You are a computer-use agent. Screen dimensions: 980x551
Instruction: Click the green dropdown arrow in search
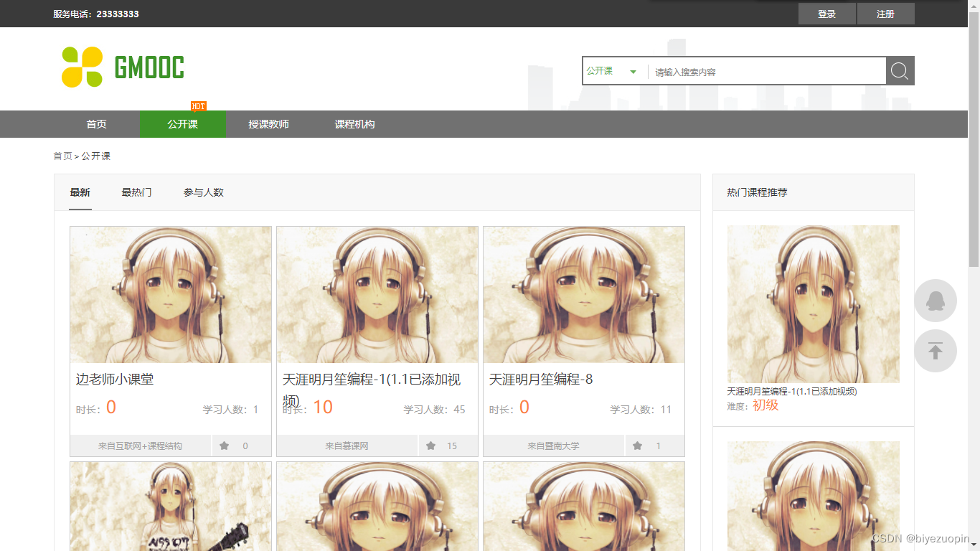click(x=633, y=72)
